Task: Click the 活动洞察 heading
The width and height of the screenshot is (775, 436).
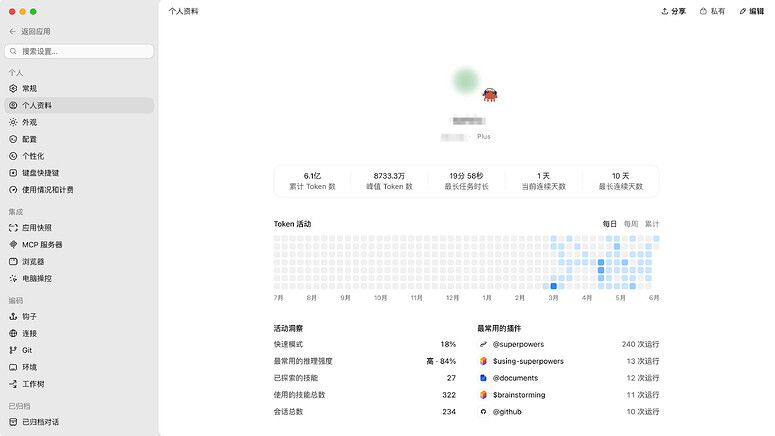Action: [288, 328]
